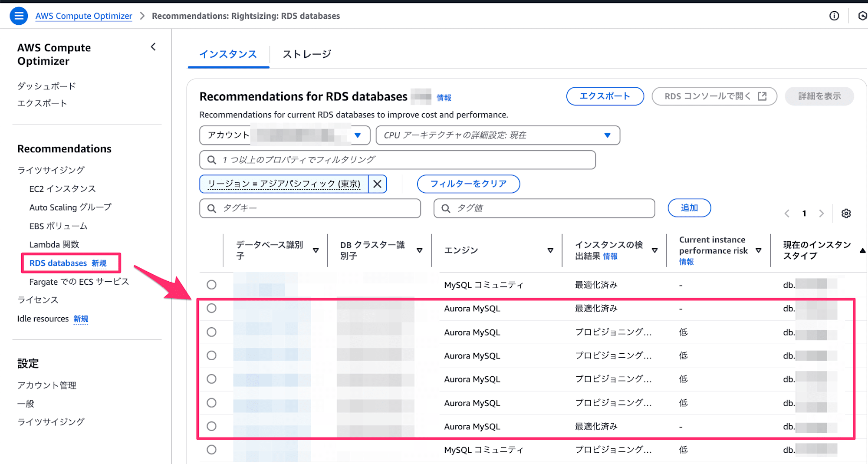Select radio for first MySQL コミュニティ row
This screenshot has height=464, width=868.
pyautogui.click(x=211, y=285)
